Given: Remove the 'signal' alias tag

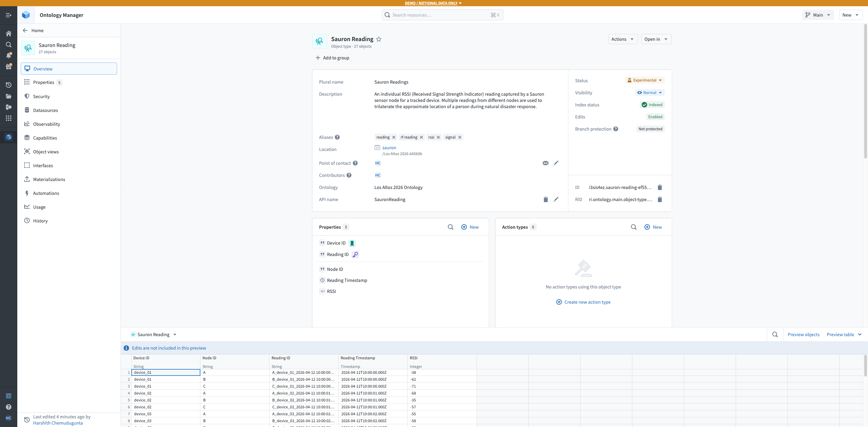Looking at the screenshot, I should click(x=460, y=137).
